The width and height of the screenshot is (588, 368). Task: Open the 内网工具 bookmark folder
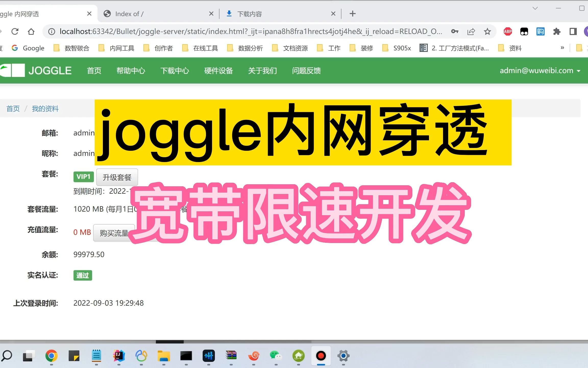coord(116,48)
